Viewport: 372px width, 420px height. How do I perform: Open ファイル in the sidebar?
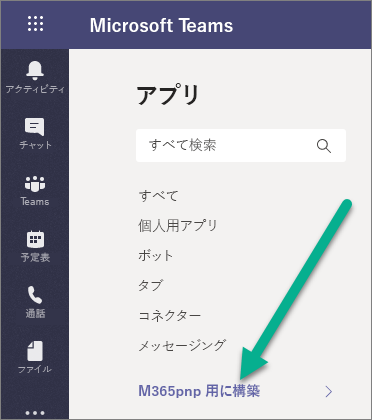pos(35,357)
